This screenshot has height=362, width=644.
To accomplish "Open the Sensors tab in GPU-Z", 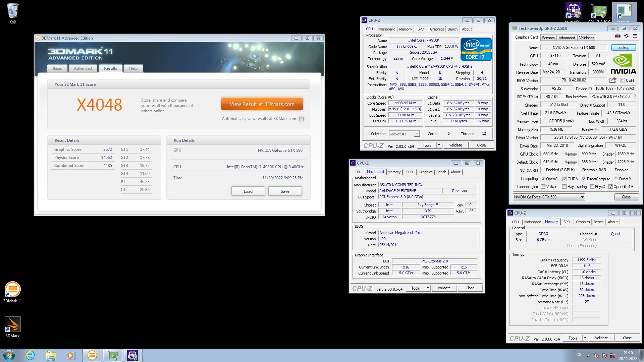I will pyautogui.click(x=548, y=38).
